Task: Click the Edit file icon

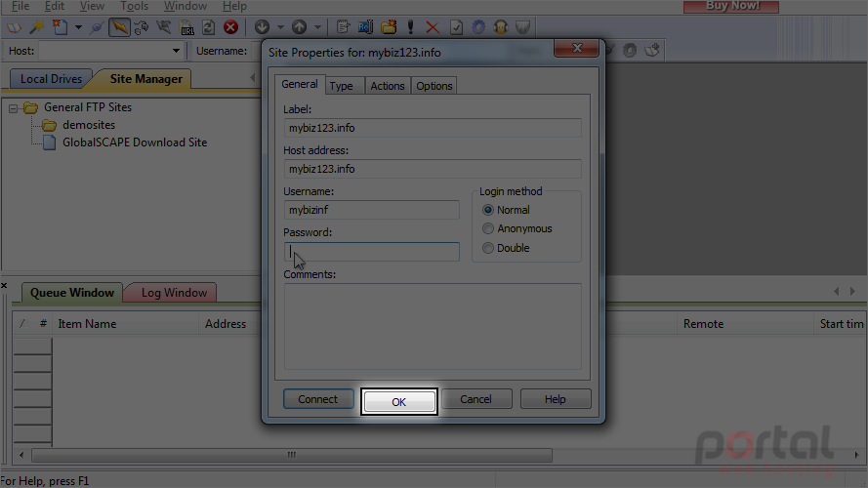Action: (x=343, y=26)
